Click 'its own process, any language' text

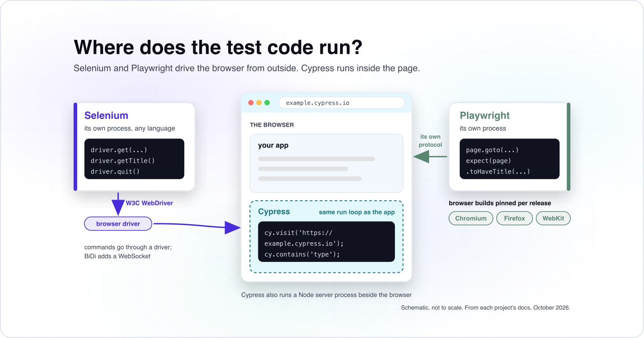tap(130, 128)
